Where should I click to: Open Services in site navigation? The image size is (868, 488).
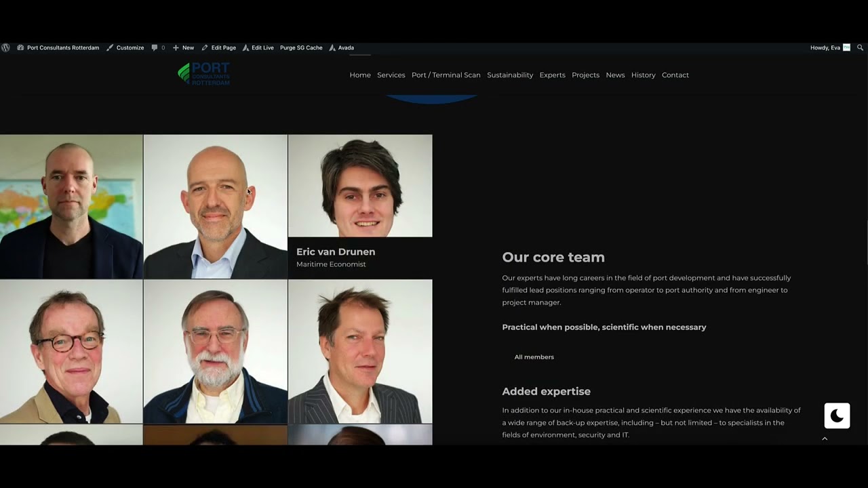click(391, 75)
